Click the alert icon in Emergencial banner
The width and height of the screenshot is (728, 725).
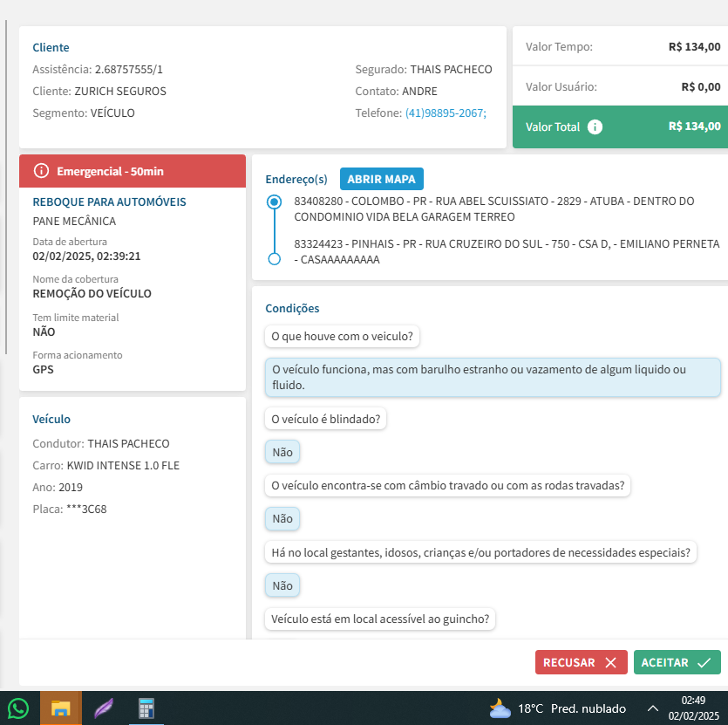click(40, 171)
